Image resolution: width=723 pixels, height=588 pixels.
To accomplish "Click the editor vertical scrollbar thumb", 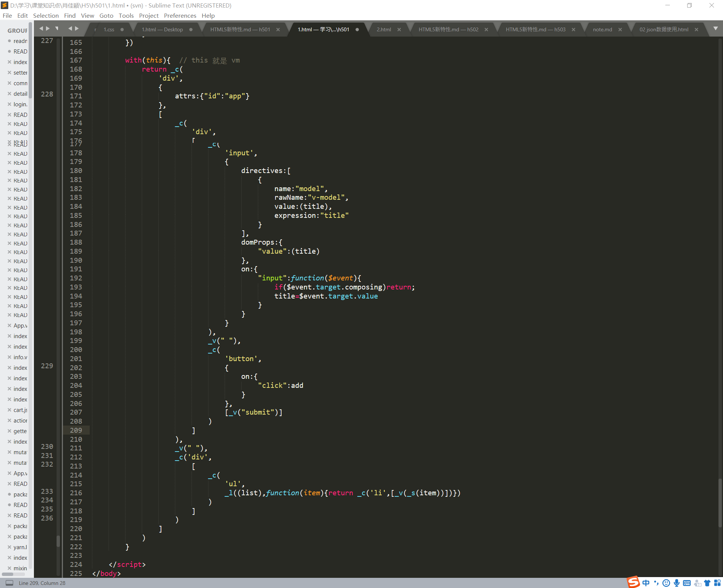I will tap(720, 503).
